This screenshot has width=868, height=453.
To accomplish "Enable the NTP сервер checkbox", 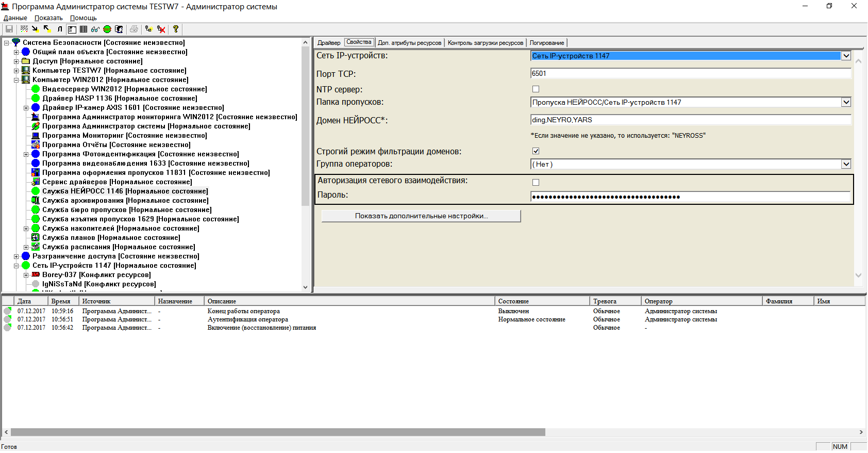I will pos(536,89).
